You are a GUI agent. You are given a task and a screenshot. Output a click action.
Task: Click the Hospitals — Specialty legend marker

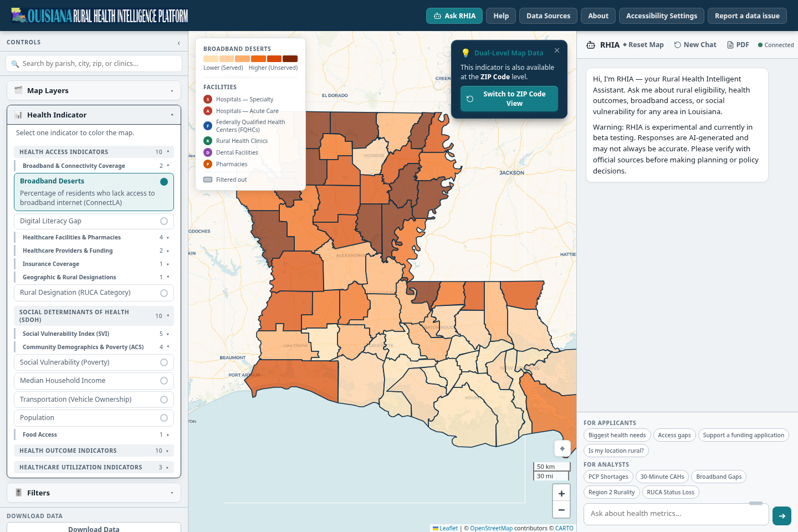click(x=208, y=99)
